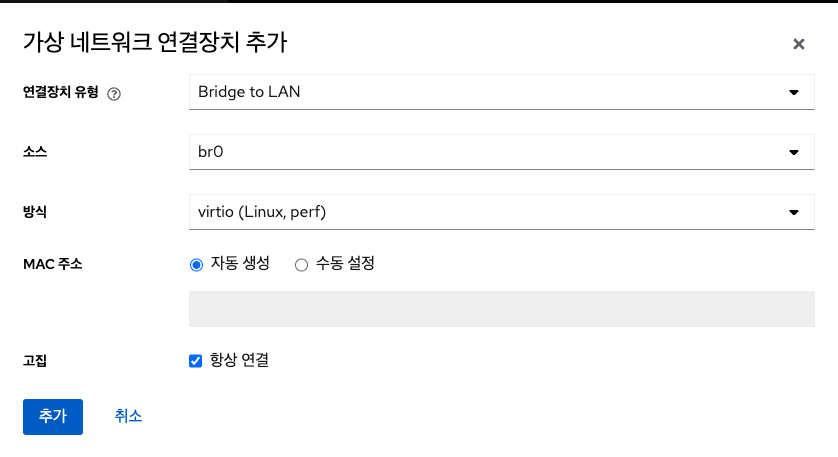838x457 pixels.
Task: Select the 자동 생성 radio button
Action: click(x=196, y=265)
